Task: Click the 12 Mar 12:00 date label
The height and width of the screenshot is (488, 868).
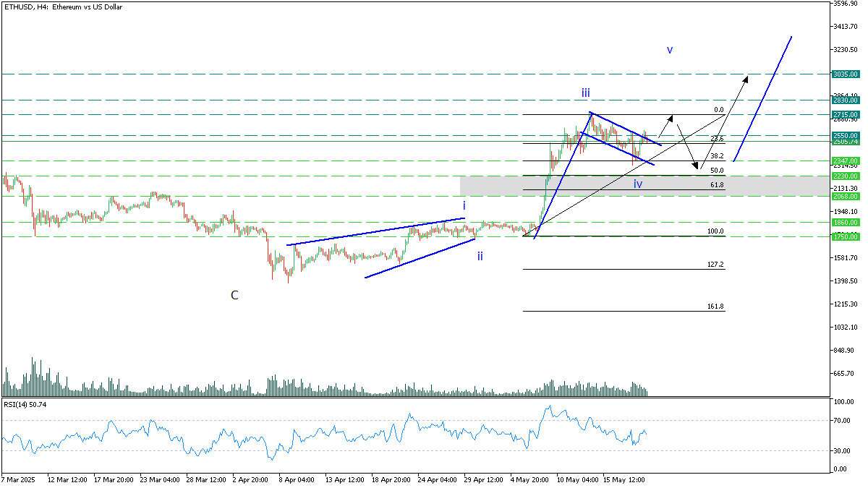Action: click(66, 479)
